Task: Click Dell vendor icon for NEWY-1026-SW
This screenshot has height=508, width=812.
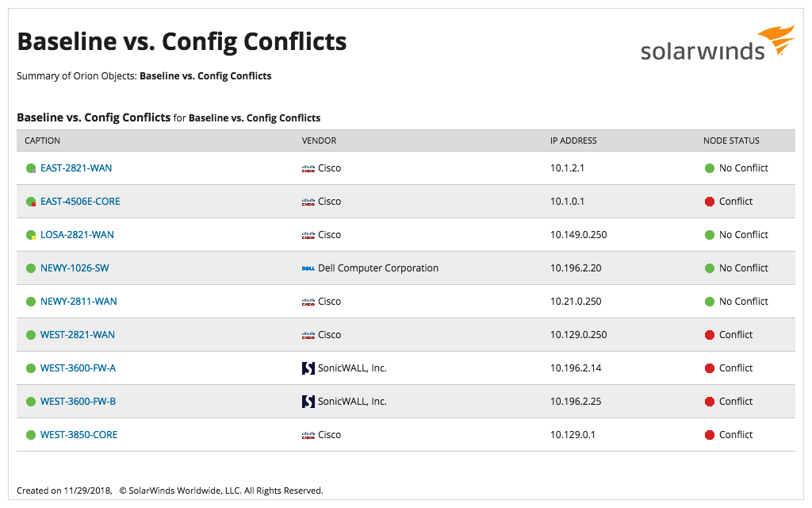Action: click(308, 268)
